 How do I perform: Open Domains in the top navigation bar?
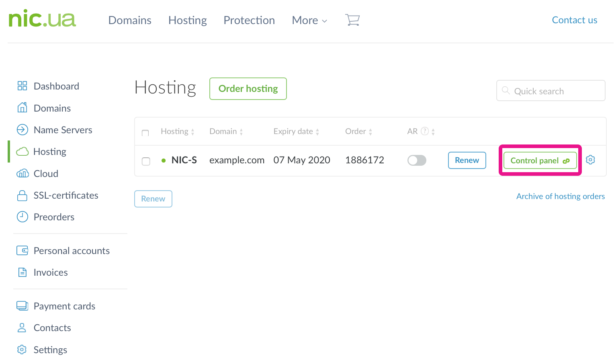[x=130, y=20]
